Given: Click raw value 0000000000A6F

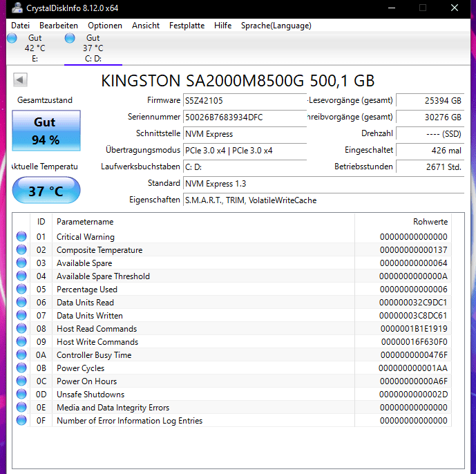Looking at the screenshot, I should [x=413, y=381].
